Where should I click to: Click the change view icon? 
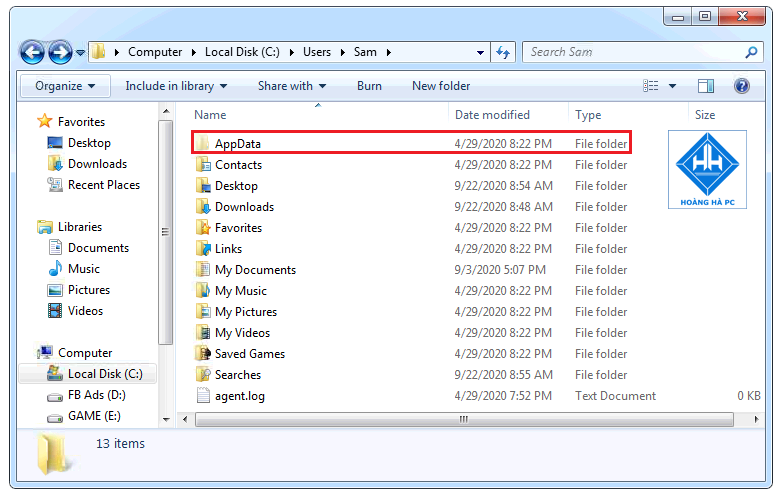point(650,86)
